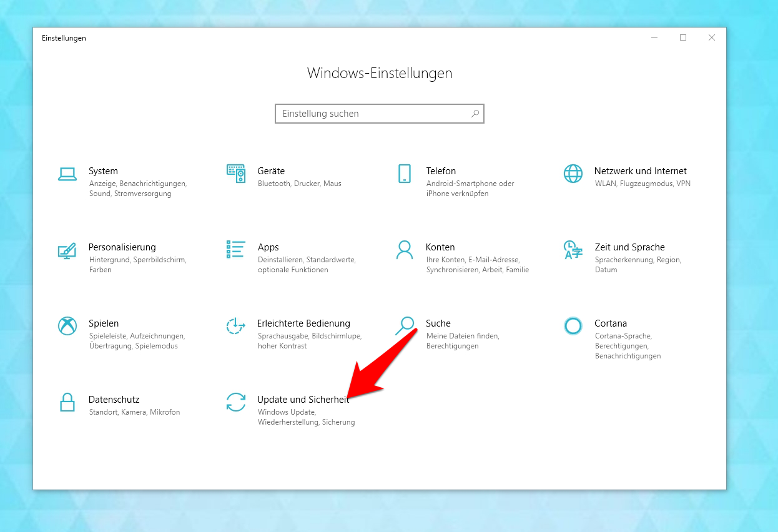The height and width of the screenshot is (532, 778).
Task: Open the Apps settings icon
Action: pyautogui.click(x=236, y=250)
